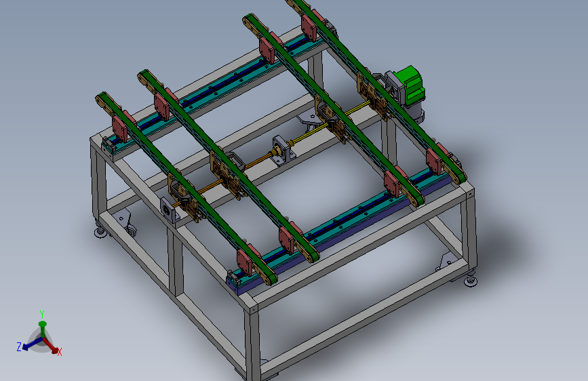Select the leveling foot at the right corner
Screen dimensions: 588x381
(x=471, y=280)
